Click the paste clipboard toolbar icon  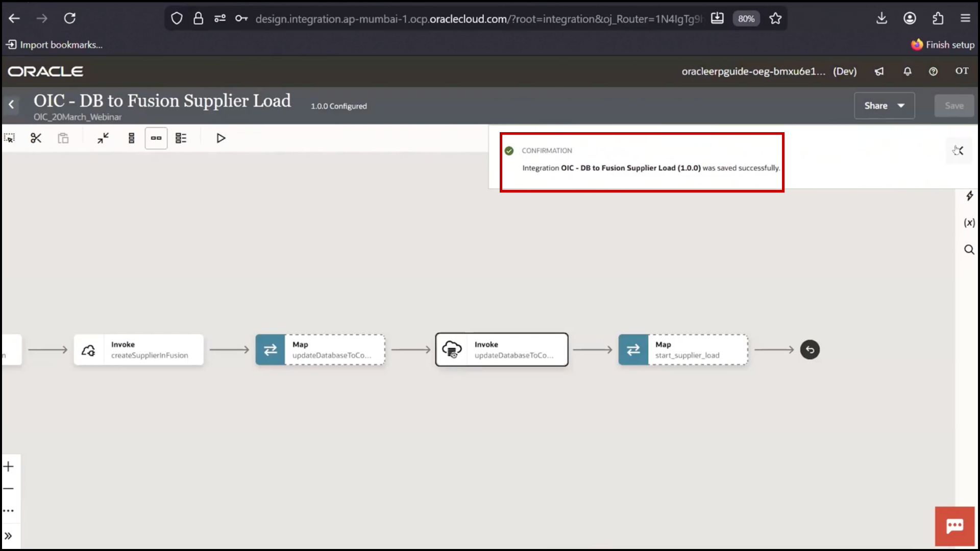[63, 138]
